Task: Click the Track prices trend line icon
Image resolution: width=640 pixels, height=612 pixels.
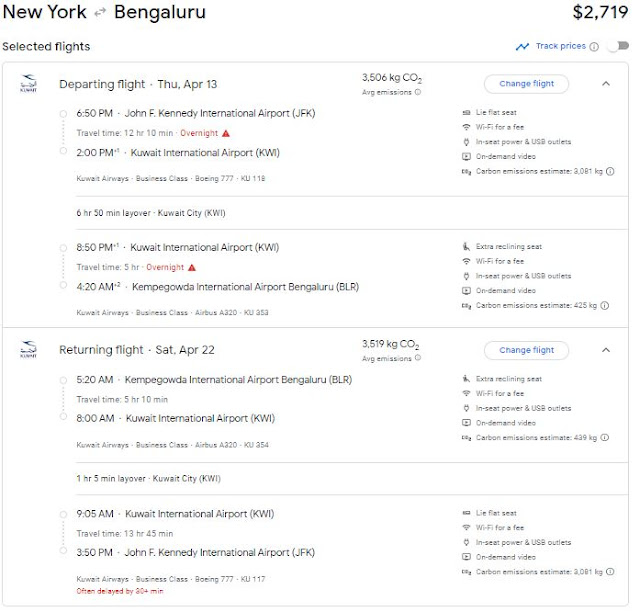Action: tap(522, 47)
